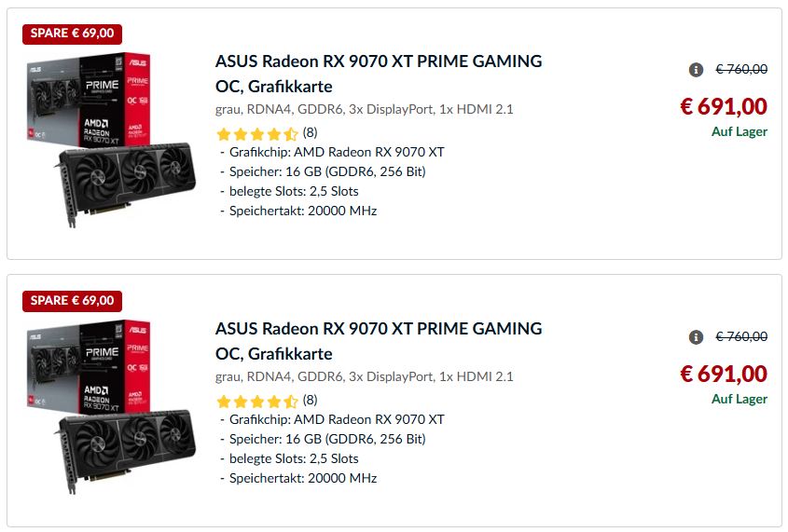Screen dimensions: 788x532
Task: Click the star rating of the top product
Action: [256, 133]
